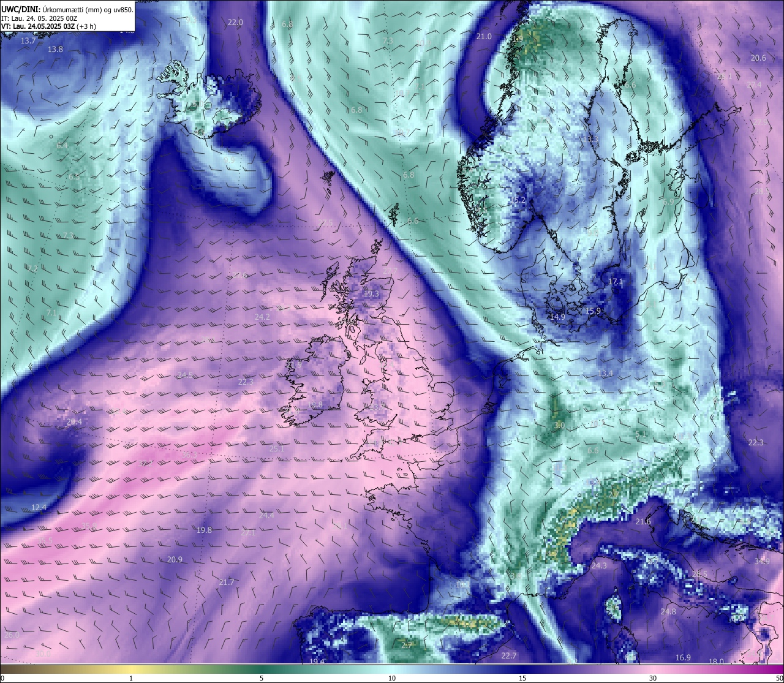Click the 5 tick on the colorbar
Screen dimensions: 784x683
click(x=262, y=678)
